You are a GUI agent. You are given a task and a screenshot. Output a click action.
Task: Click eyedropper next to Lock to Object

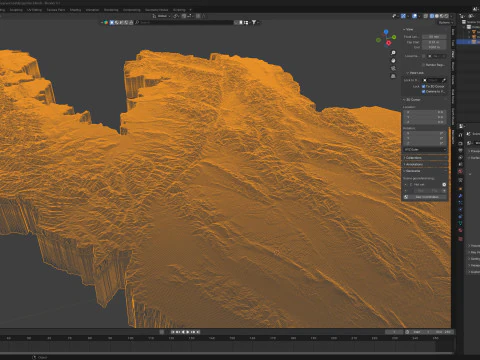point(444,80)
